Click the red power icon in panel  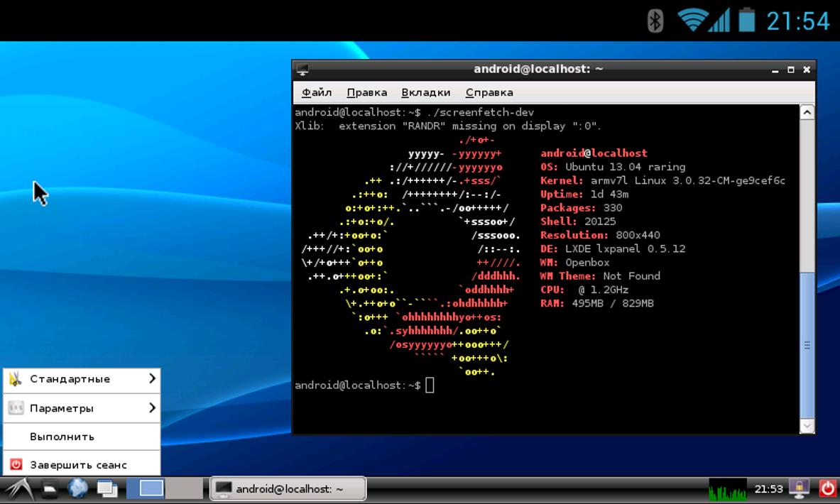(828, 488)
